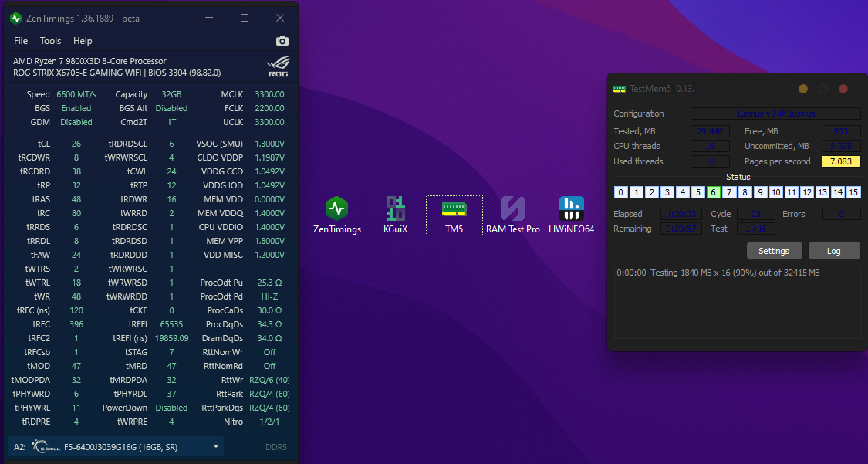Select thread status box 15
The image size is (868, 464).
click(x=853, y=192)
